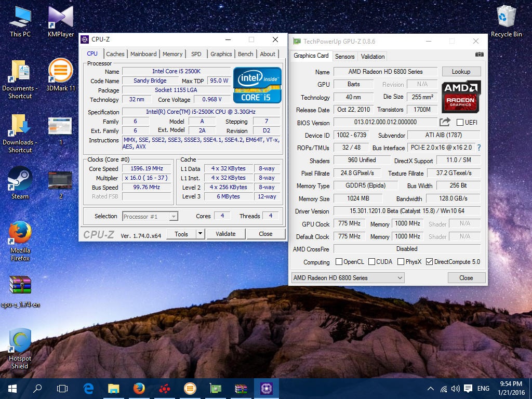This screenshot has width=532, height=399.
Task: Open Mozilla Firefox desktop shortcut
Action: pyautogui.click(x=20, y=241)
